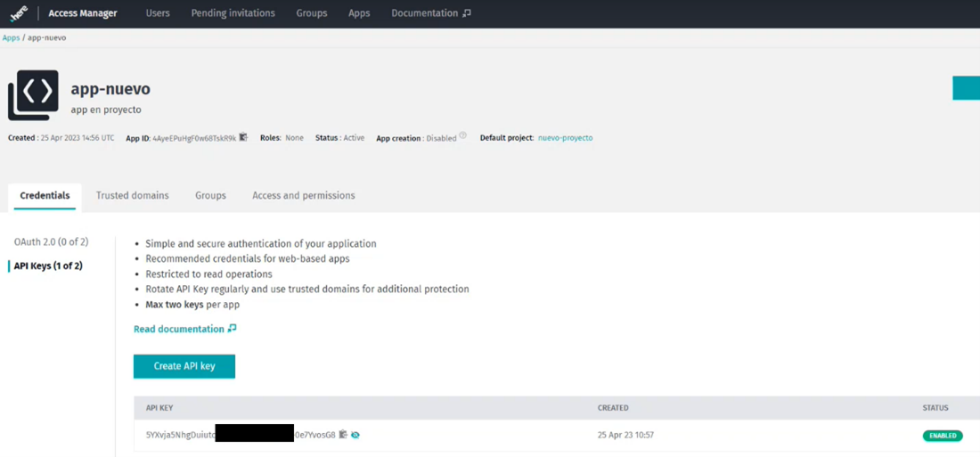The width and height of the screenshot is (980, 457).
Task: Click the app-nuevo code brackets icon
Action: pyautogui.click(x=34, y=94)
